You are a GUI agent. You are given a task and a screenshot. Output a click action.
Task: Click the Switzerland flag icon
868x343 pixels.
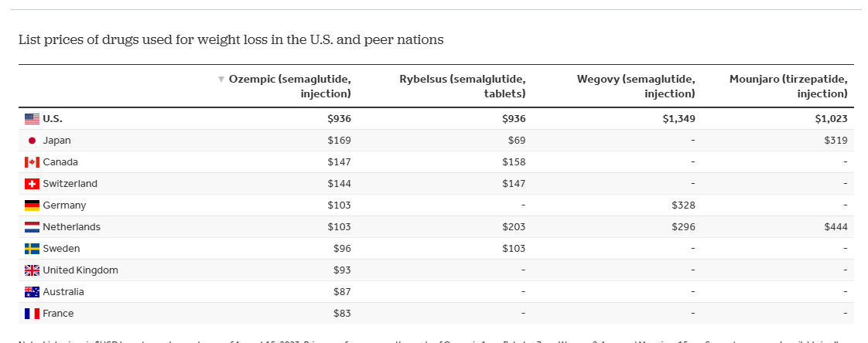click(x=32, y=184)
